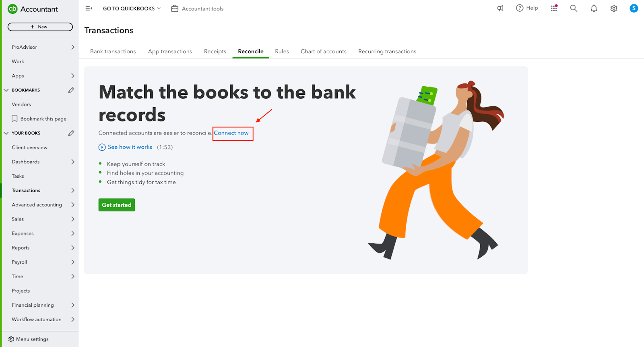Open Menu settings in the sidebar
Image resolution: width=644 pixels, height=347 pixels.
point(29,339)
